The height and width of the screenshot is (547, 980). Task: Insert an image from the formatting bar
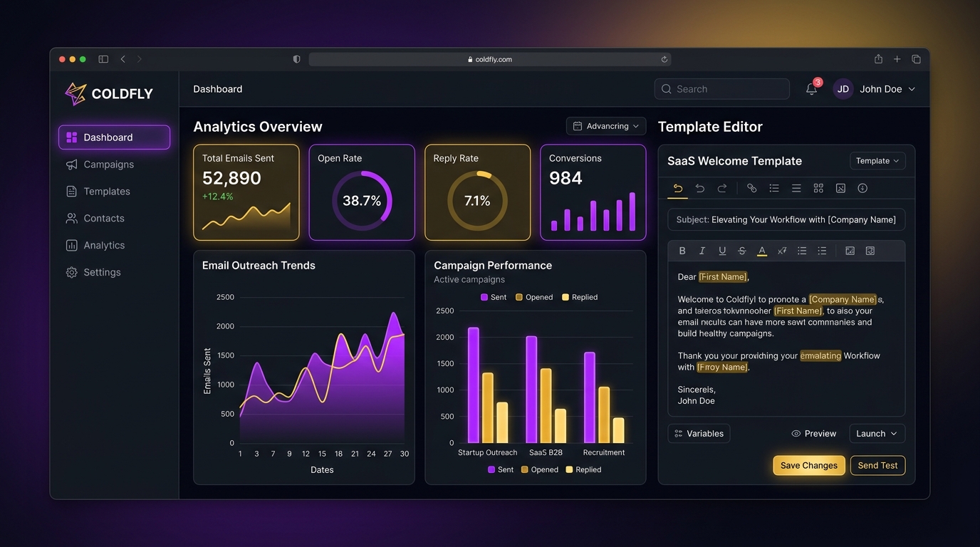click(850, 251)
